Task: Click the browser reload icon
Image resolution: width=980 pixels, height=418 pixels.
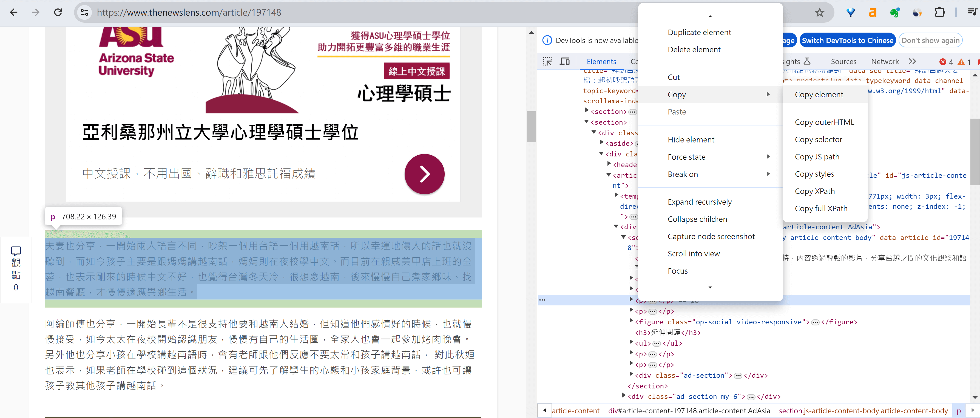Action: pyautogui.click(x=58, y=12)
